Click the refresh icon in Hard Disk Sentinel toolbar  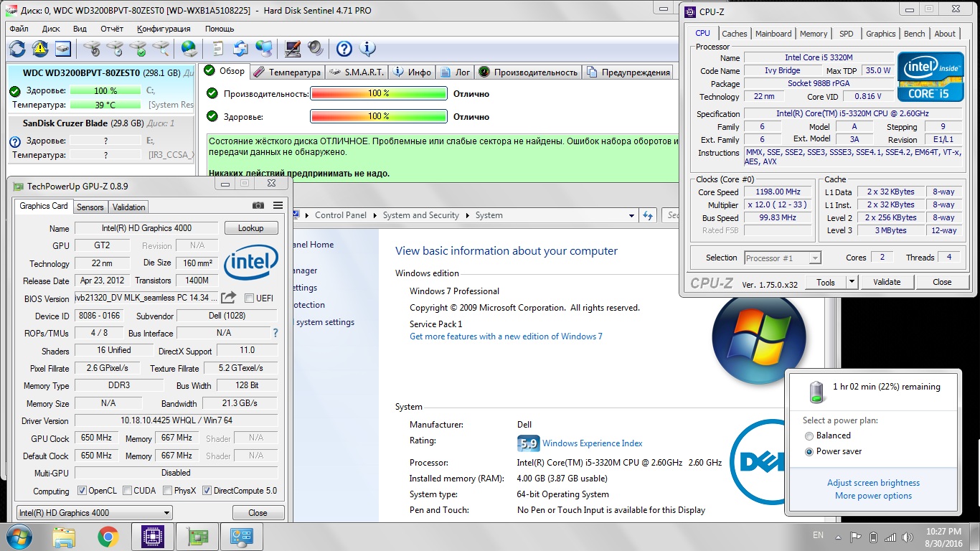[x=17, y=49]
